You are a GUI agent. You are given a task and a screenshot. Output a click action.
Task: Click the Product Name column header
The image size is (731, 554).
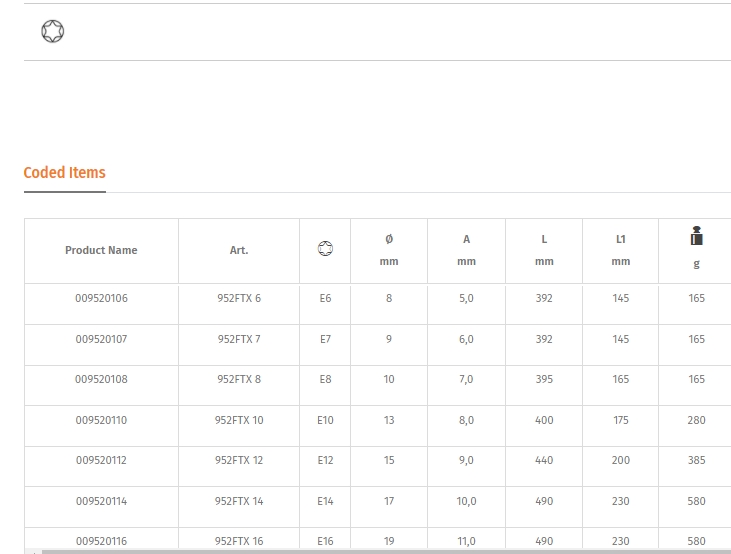(x=101, y=250)
